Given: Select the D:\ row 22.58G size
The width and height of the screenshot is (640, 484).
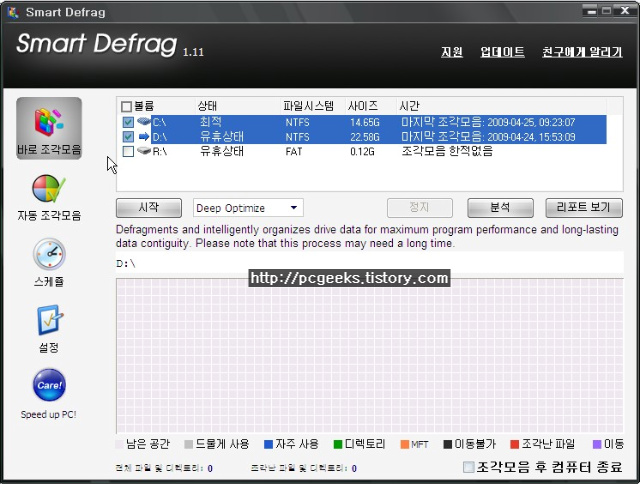Looking at the screenshot, I should pyautogui.click(x=365, y=137).
